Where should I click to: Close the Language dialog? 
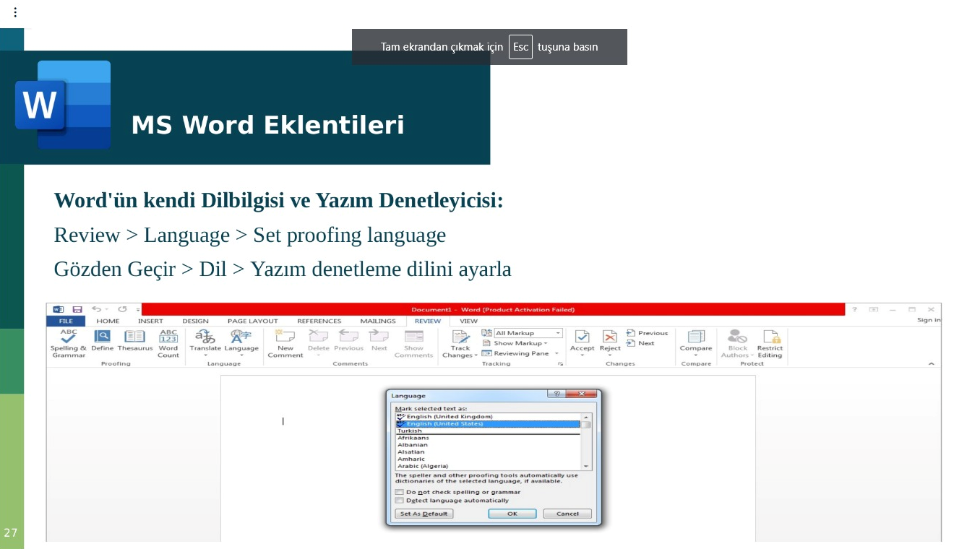pos(582,394)
